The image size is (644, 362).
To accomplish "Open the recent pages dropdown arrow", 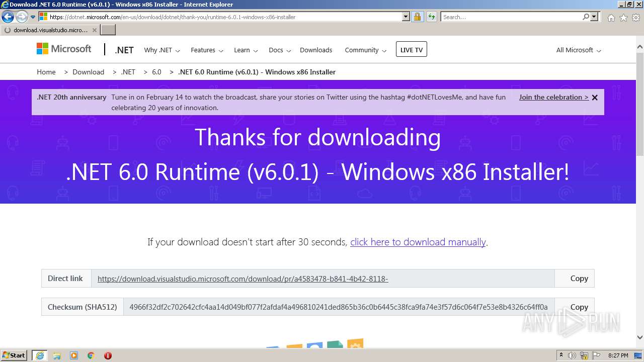I will 33,17.
